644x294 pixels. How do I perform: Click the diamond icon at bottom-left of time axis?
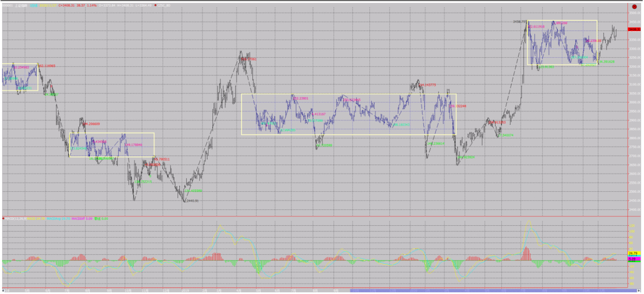click(4, 290)
